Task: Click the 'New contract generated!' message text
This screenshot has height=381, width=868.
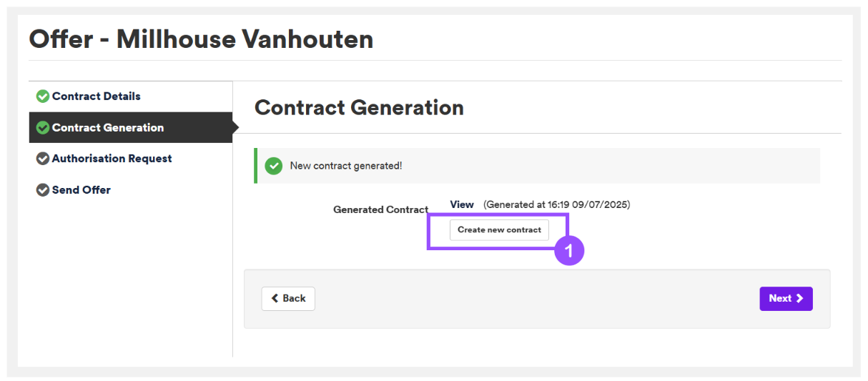Action: [346, 166]
